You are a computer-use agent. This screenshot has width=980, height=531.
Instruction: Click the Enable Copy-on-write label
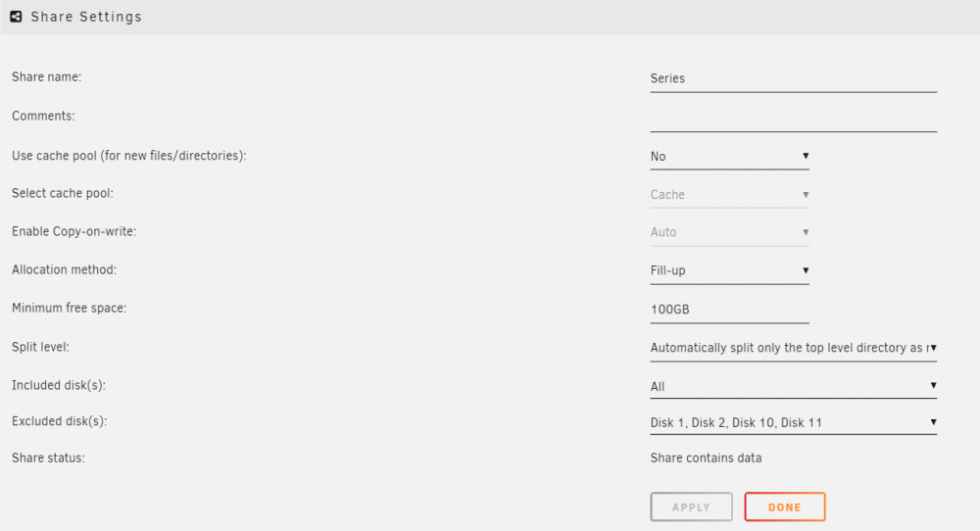tap(73, 232)
